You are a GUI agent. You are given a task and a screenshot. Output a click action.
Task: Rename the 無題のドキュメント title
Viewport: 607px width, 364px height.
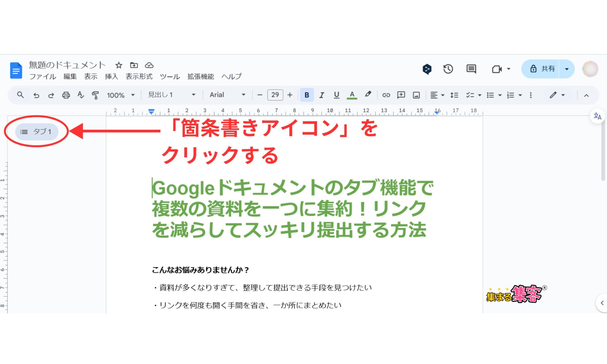click(67, 65)
